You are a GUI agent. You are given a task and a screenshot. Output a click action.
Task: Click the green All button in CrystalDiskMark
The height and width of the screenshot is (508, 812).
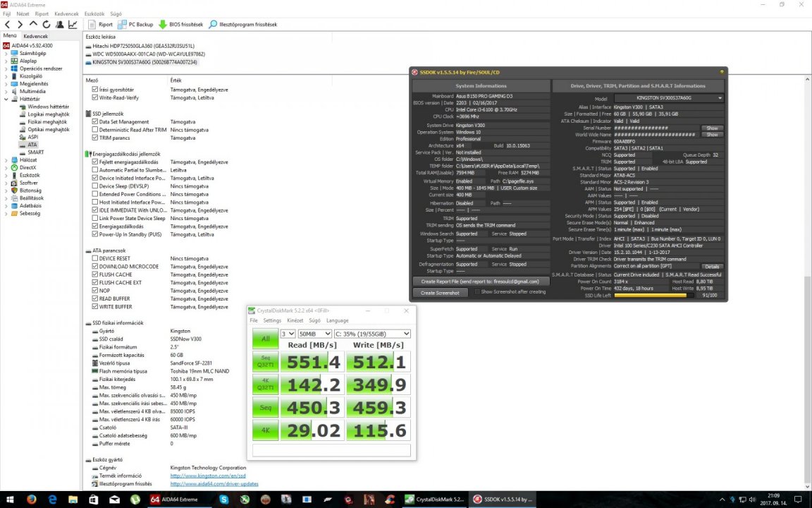point(265,339)
